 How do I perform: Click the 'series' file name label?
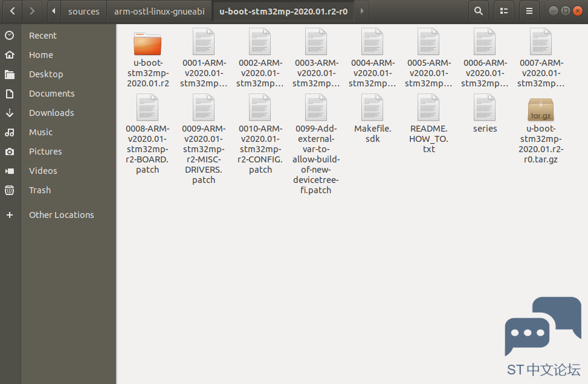pyautogui.click(x=485, y=129)
